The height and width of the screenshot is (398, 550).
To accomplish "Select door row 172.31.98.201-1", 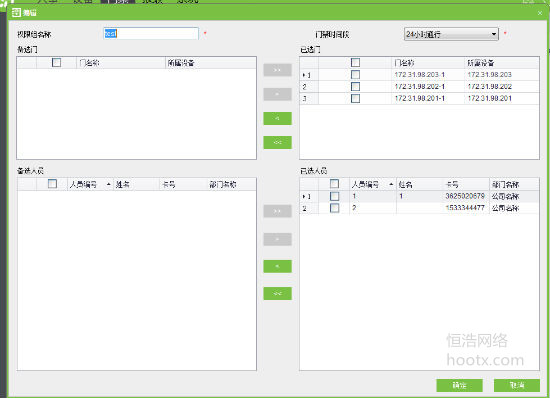I will pyautogui.click(x=419, y=99).
